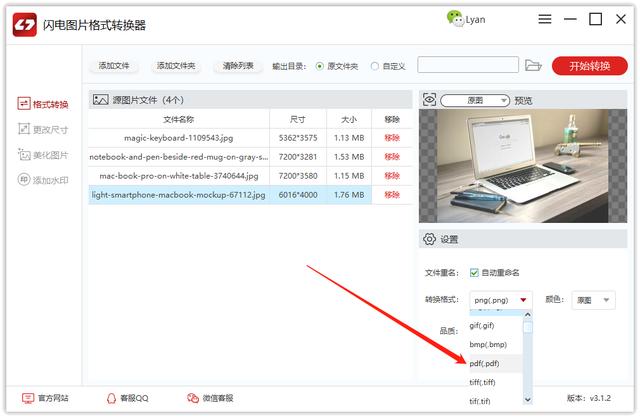Open the 官方网站 link text
This screenshot has height=418, width=640.
(53, 398)
